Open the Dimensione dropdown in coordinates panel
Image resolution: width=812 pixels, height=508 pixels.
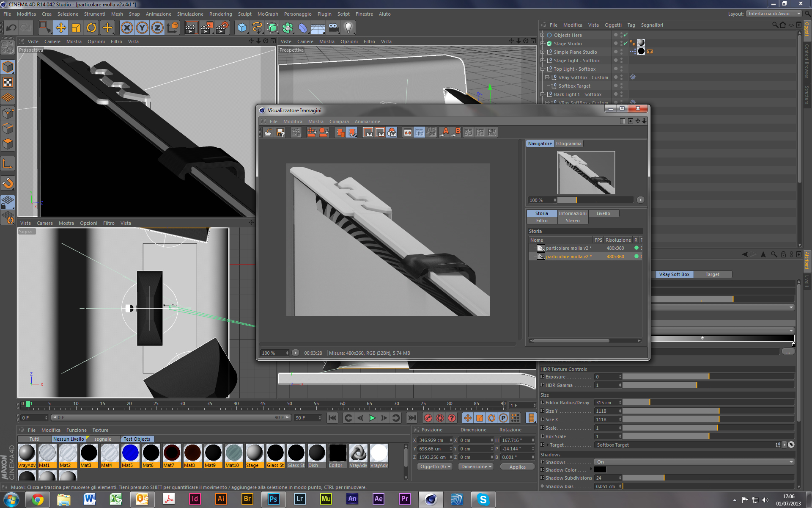coord(476,467)
